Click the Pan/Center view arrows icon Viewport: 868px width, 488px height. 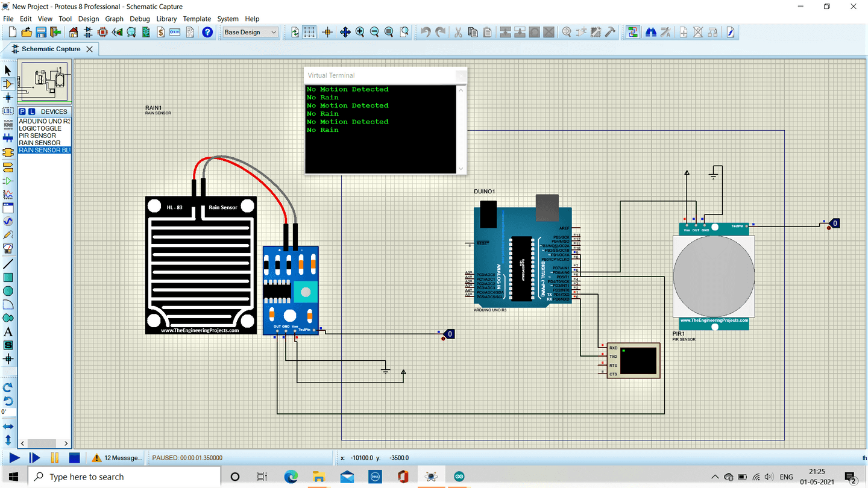pyautogui.click(x=345, y=32)
